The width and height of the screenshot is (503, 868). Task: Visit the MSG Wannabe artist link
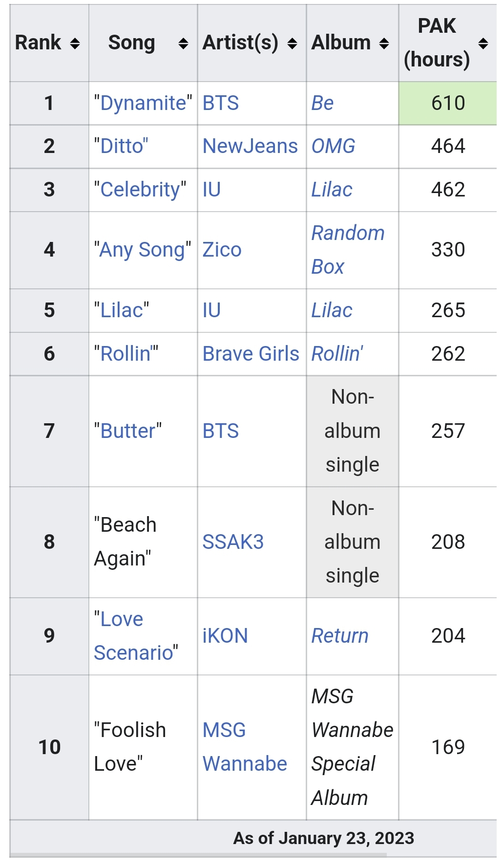(244, 747)
